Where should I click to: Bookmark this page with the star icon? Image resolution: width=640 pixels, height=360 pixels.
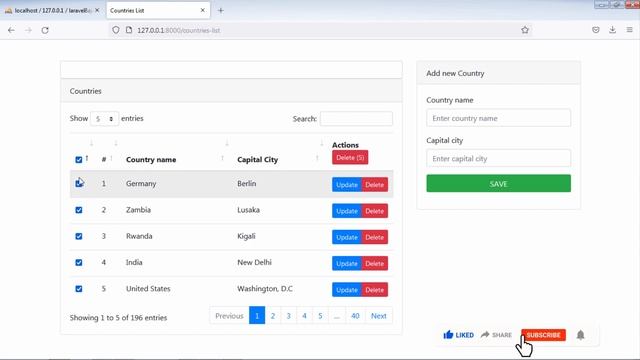[525, 30]
